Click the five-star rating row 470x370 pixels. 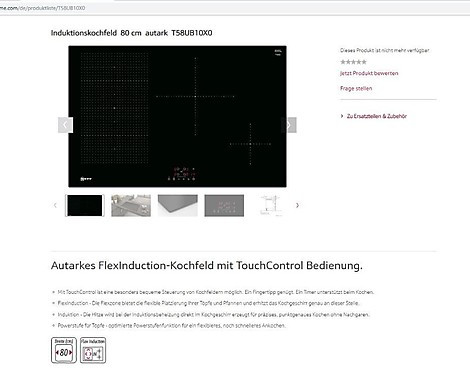pos(353,62)
